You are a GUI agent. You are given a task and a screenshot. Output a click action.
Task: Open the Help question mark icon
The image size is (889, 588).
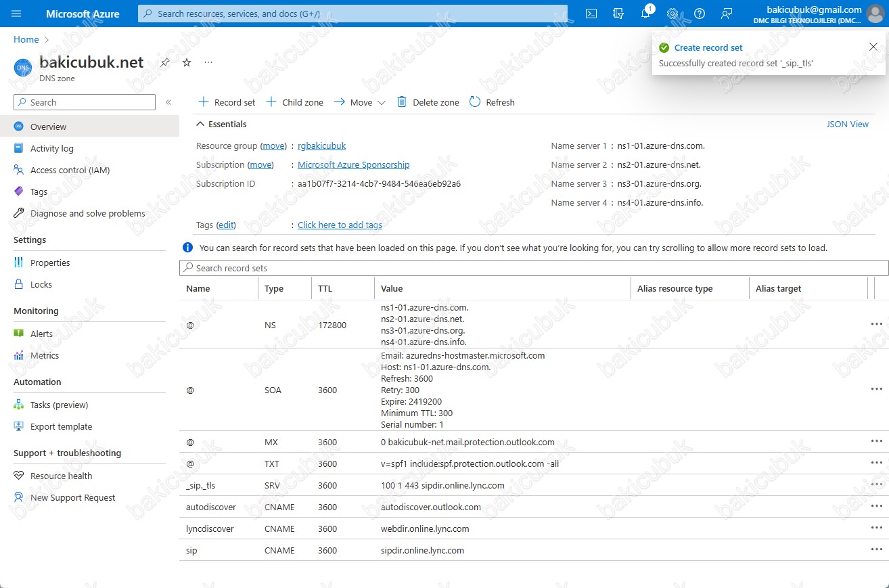point(700,14)
